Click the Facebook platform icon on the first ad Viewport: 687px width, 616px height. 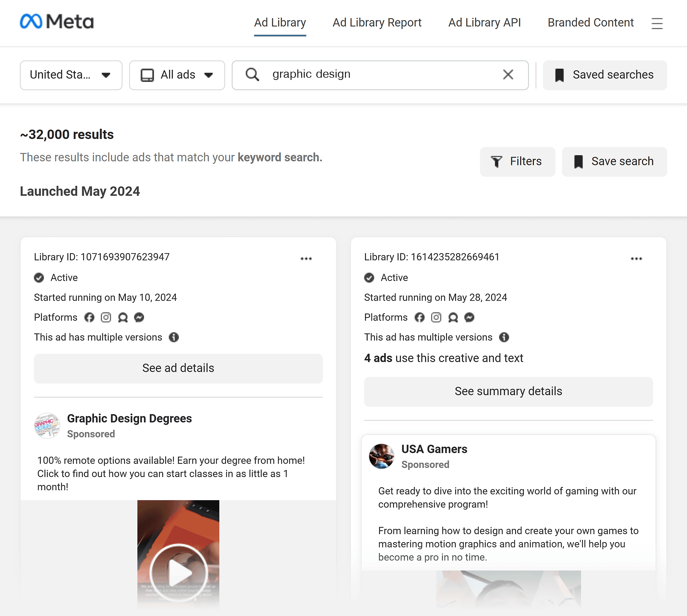click(x=89, y=317)
